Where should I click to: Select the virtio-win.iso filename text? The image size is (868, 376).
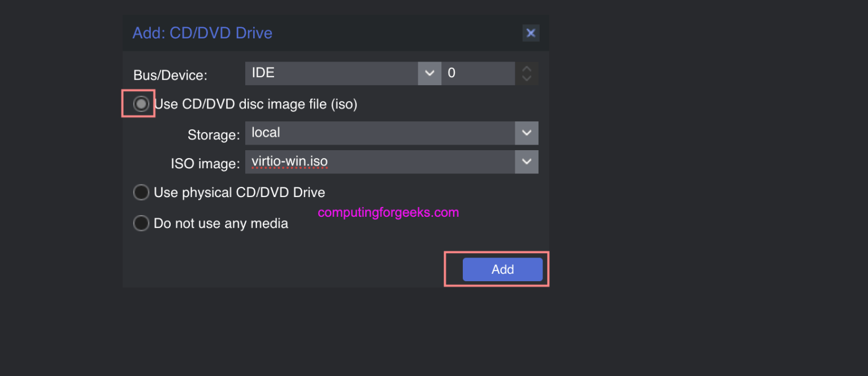click(289, 161)
